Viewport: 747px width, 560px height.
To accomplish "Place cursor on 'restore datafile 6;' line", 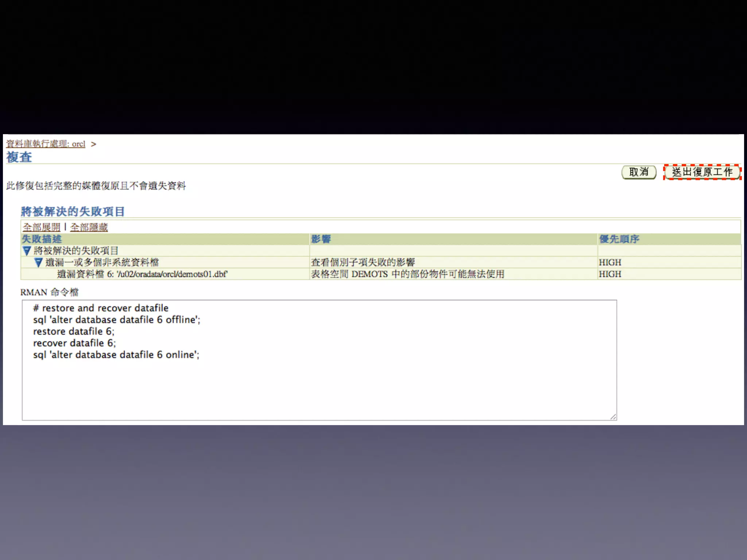I will coord(74,331).
